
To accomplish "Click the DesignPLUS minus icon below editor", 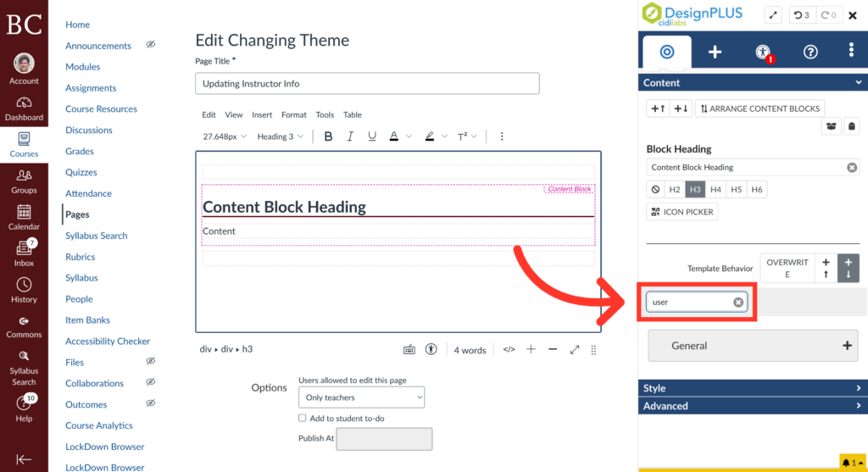I will [553, 349].
